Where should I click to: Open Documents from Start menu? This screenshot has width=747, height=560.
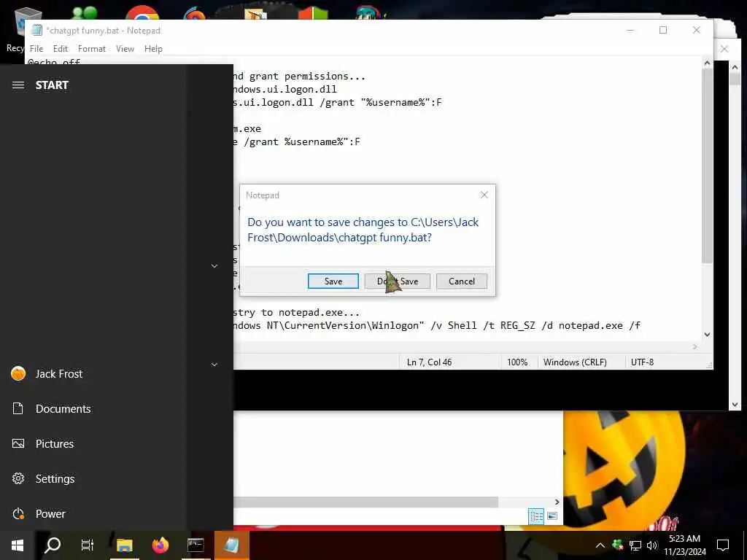pyautogui.click(x=93, y=408)
